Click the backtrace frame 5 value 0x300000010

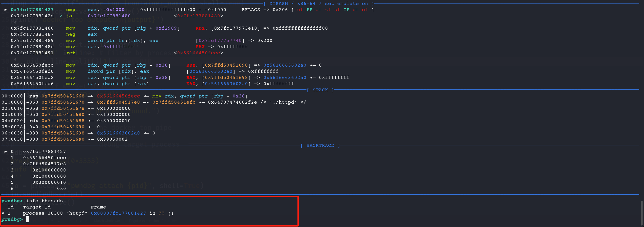pos(49,182)
